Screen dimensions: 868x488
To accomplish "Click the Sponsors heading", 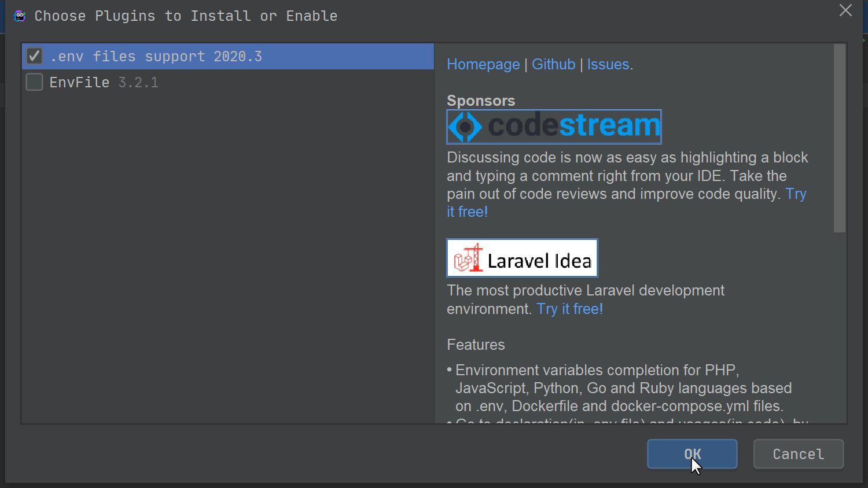I will coord(481,101).
